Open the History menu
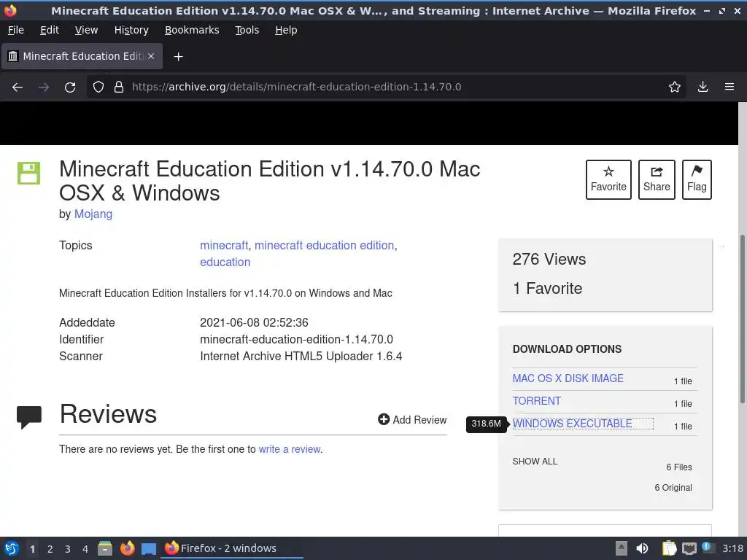This screenshot has height=560, width=747. (131, 30)
